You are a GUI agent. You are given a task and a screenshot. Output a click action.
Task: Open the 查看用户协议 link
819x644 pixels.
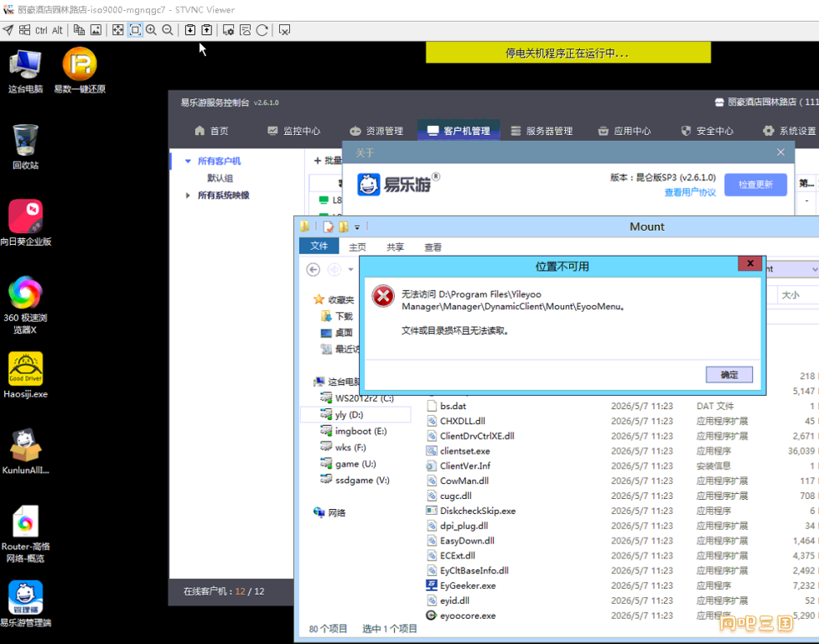pos(690,192)
